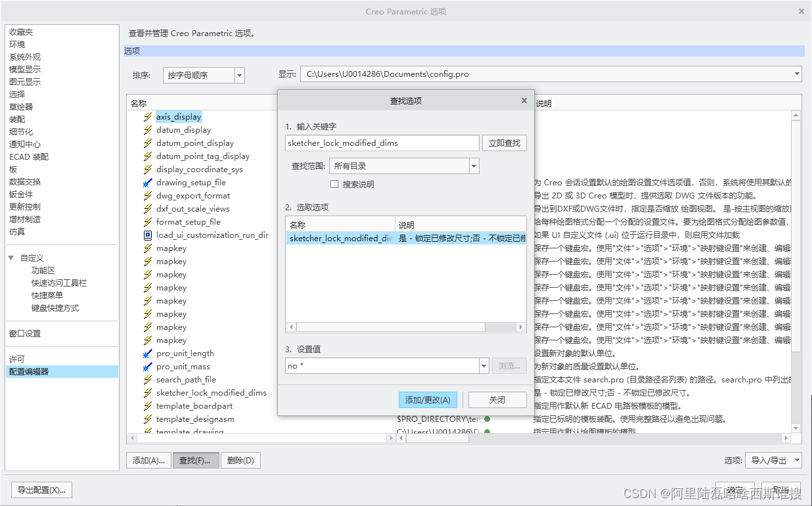812x506 pixels.
Task: Click the lightning icon beside datum_display
Action: tap(148, 130)
